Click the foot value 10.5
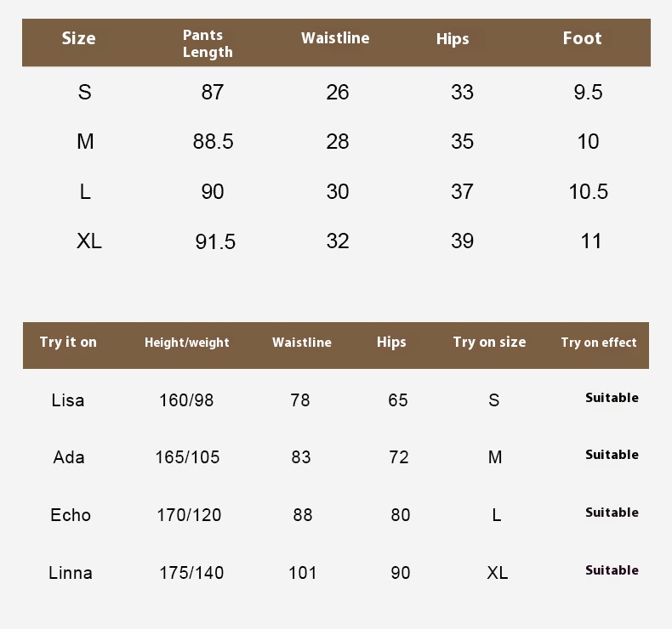The height and width of the screenshot is (629, 672). coord(589,192)
